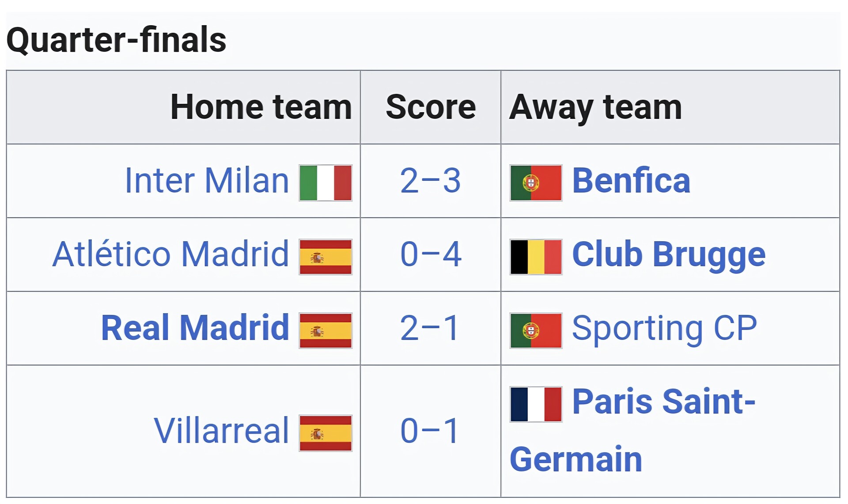Click Portugal flag beside Sporting CP
Screen dimensions: 848x504
[536, 330]
